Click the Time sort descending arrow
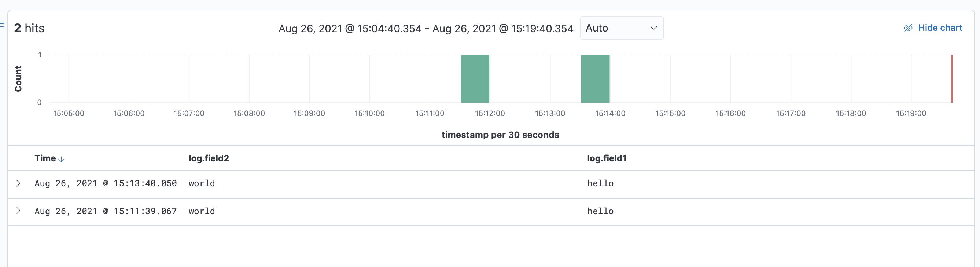 click(x=61, y=159)
